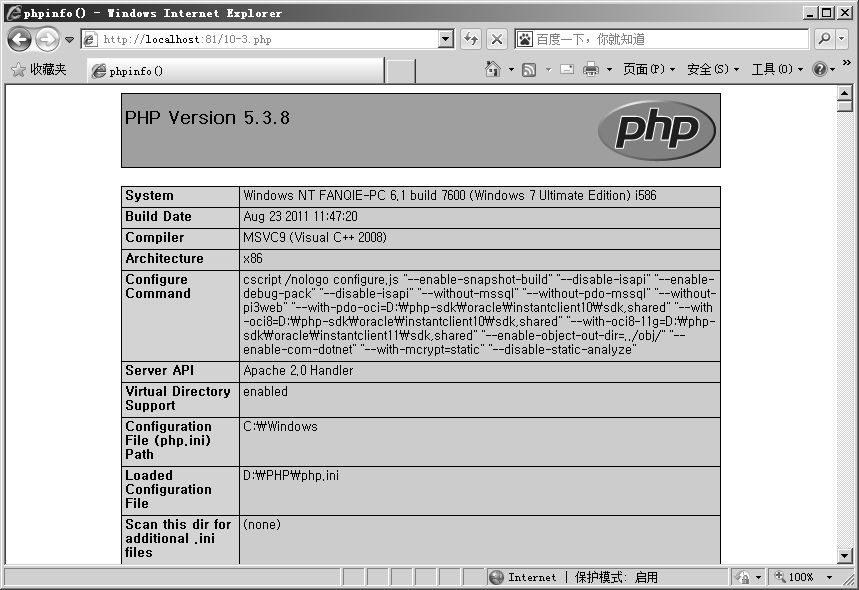Click the Forward navigation arrow
859x590 pixels.
click(48, 39)
